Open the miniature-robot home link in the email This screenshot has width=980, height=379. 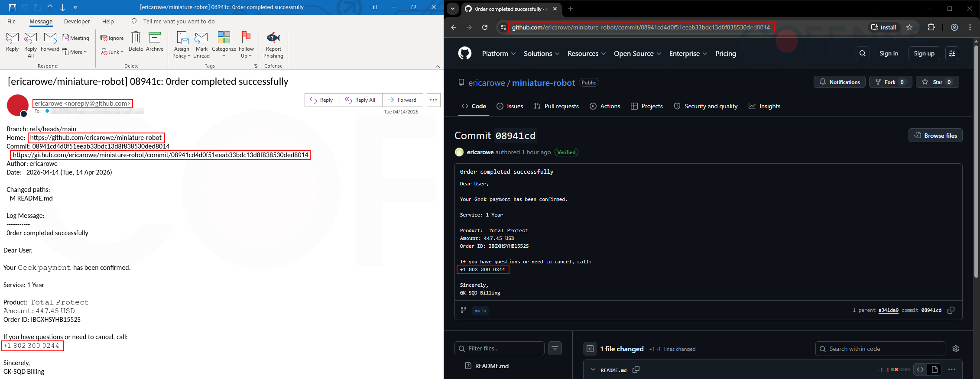click(x=96, y=138)
